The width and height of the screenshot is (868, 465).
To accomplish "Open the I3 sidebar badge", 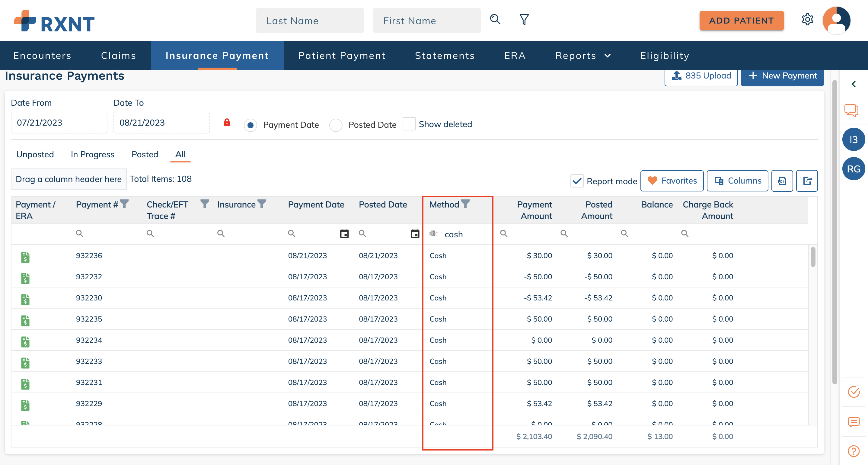I will 854,139.
